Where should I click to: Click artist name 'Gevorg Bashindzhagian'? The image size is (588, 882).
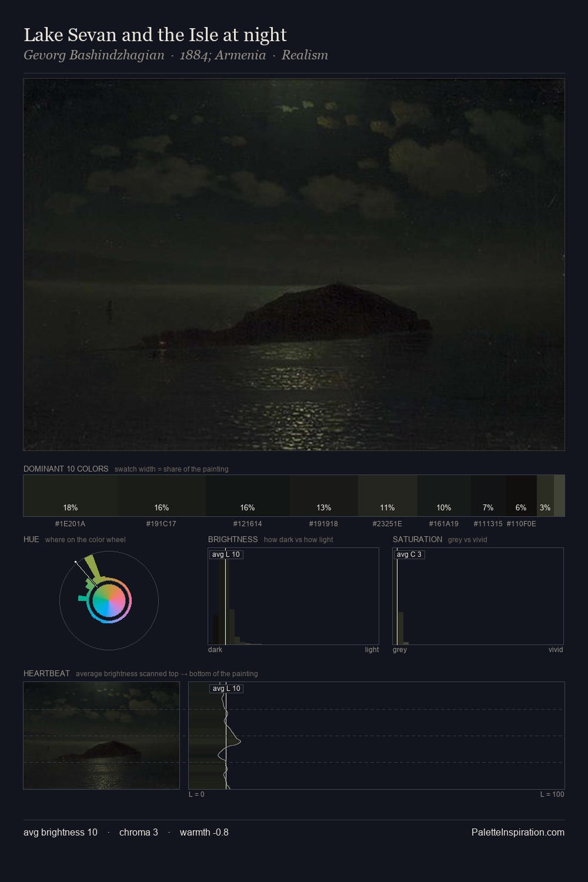tap(94, 55)
